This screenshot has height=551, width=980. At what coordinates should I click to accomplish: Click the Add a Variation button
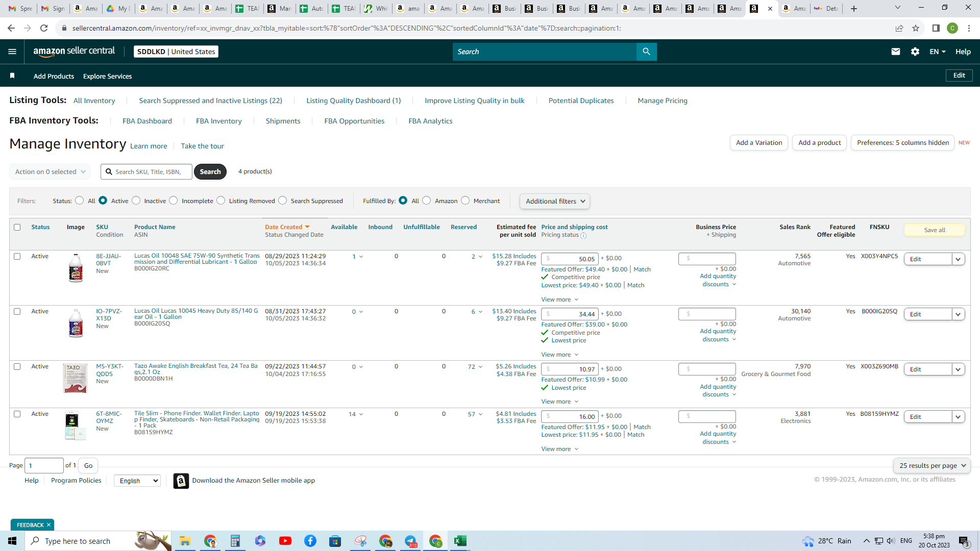759,143
